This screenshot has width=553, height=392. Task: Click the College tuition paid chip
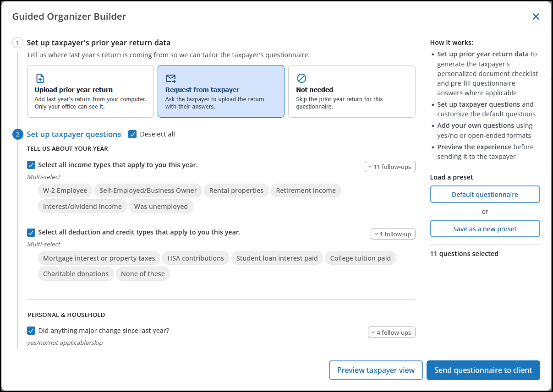360,258
